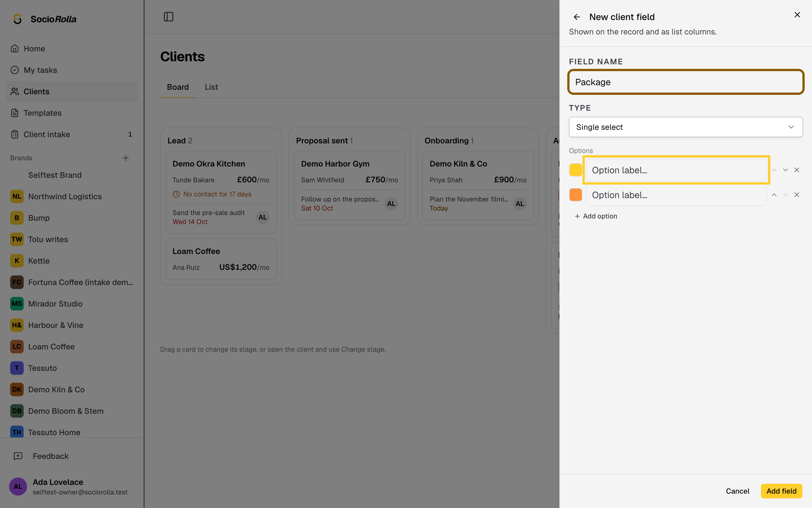Open Client intake page

[72, 134]
